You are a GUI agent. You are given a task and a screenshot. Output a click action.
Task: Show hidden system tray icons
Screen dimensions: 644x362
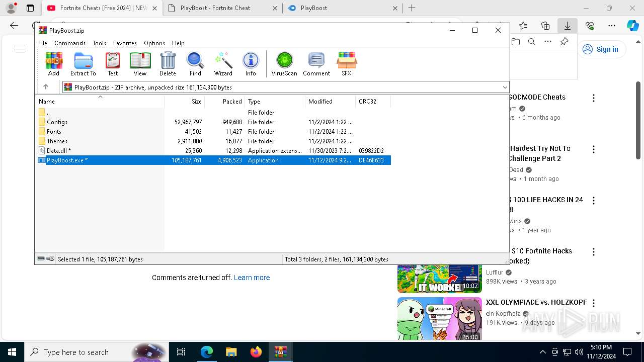pos(542,352)
